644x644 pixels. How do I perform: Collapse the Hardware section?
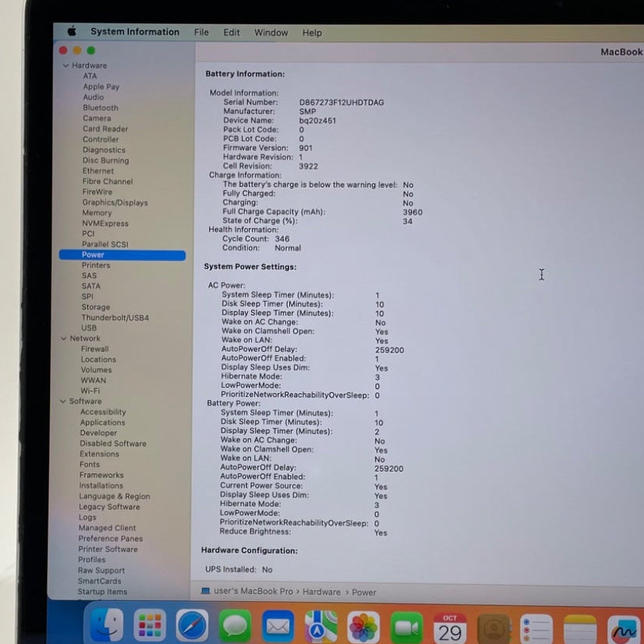66,65
